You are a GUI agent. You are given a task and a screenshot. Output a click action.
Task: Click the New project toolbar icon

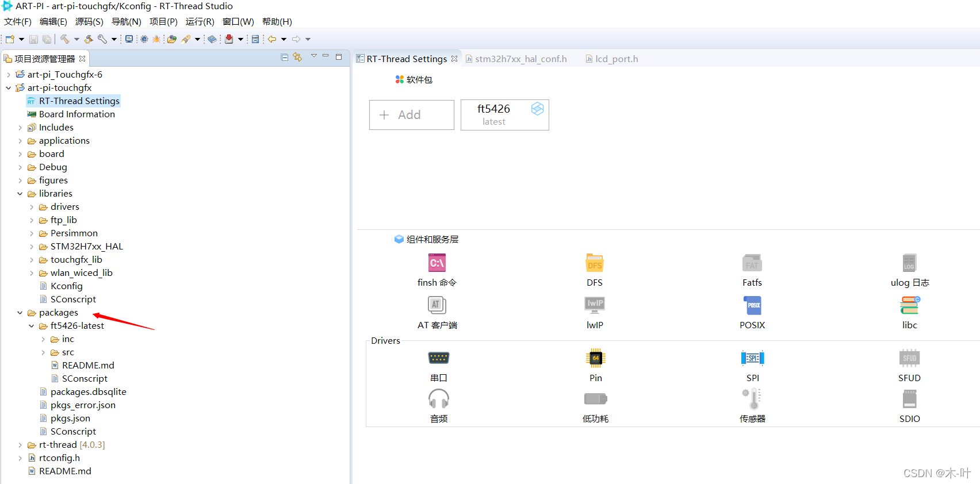point(10,39)
